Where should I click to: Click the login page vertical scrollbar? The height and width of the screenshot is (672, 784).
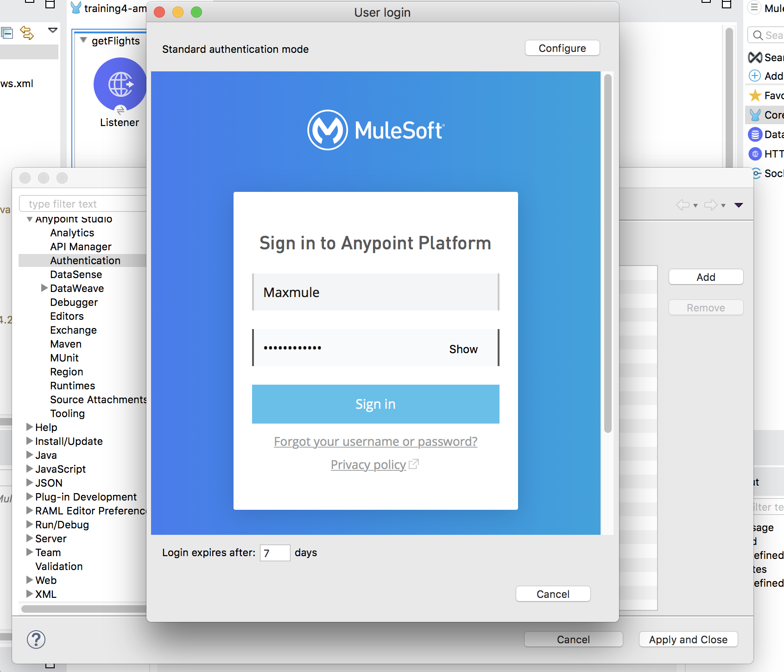coord(608,254)
